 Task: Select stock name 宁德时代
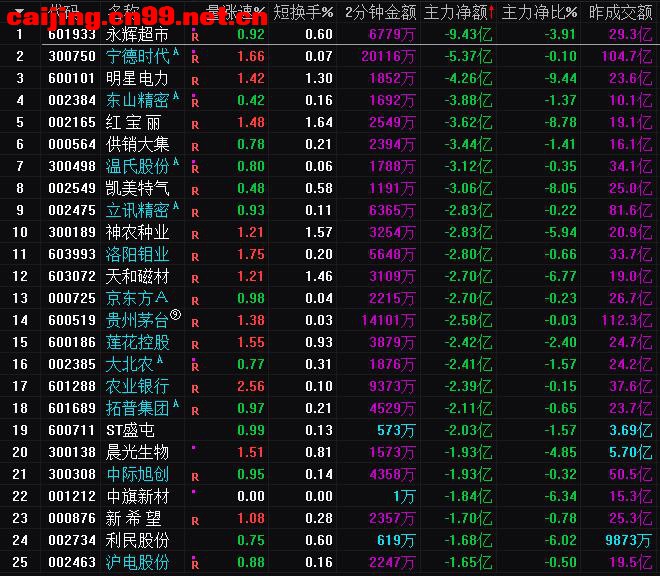(x=137, y=56)
